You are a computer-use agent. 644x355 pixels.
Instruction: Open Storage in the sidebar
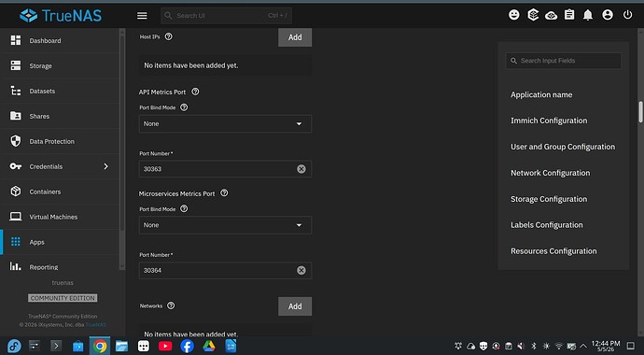[x=61, y=65]
